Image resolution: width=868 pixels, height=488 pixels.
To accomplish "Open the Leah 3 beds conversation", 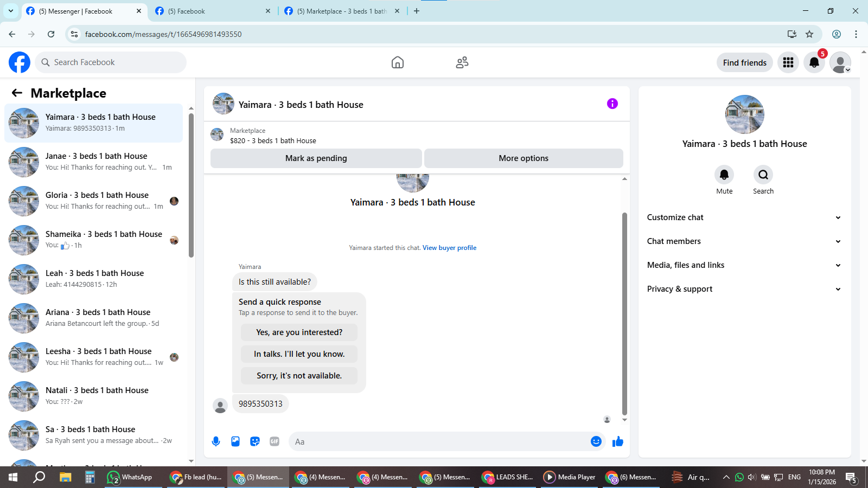I will pyautogui.click(x=93, y=279).
